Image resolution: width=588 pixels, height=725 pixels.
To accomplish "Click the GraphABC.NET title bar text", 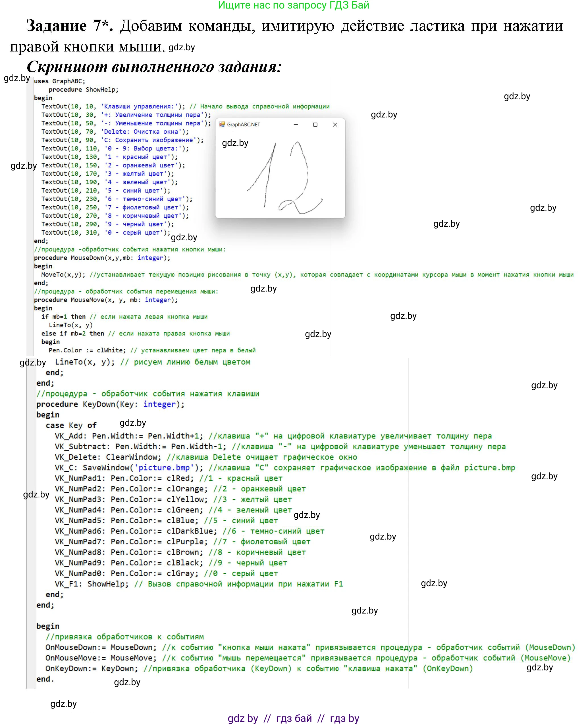I will [243, 124].
